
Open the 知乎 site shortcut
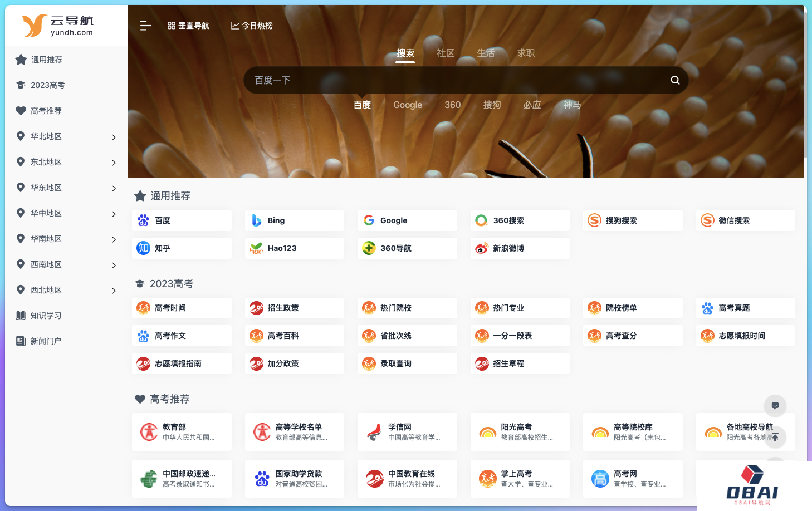[182, 248]
